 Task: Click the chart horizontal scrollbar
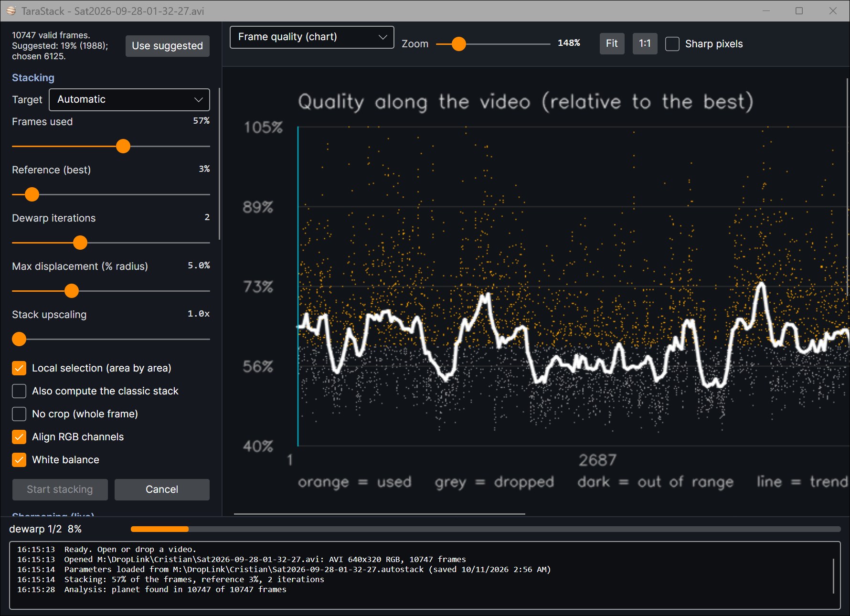380,514
